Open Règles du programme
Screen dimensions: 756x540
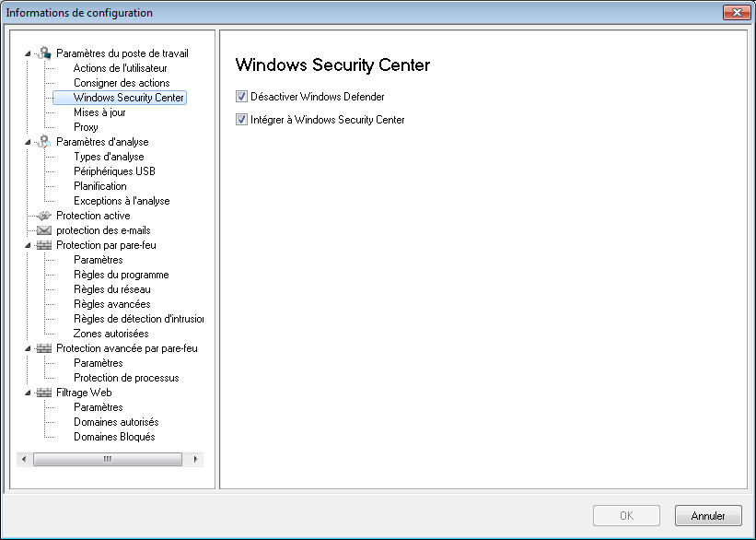(x=121, y=275)
